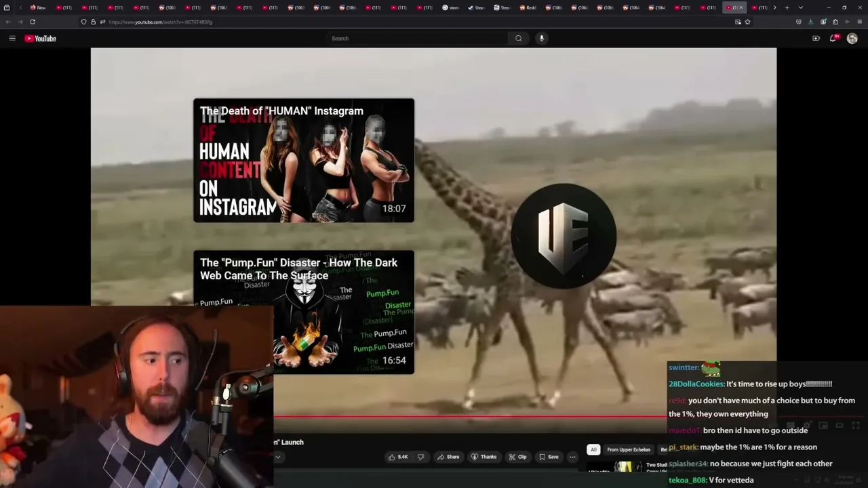The height and width of the screenshot is (488, 868).
Task: Click the Share button
Action: tap(448, 457)
